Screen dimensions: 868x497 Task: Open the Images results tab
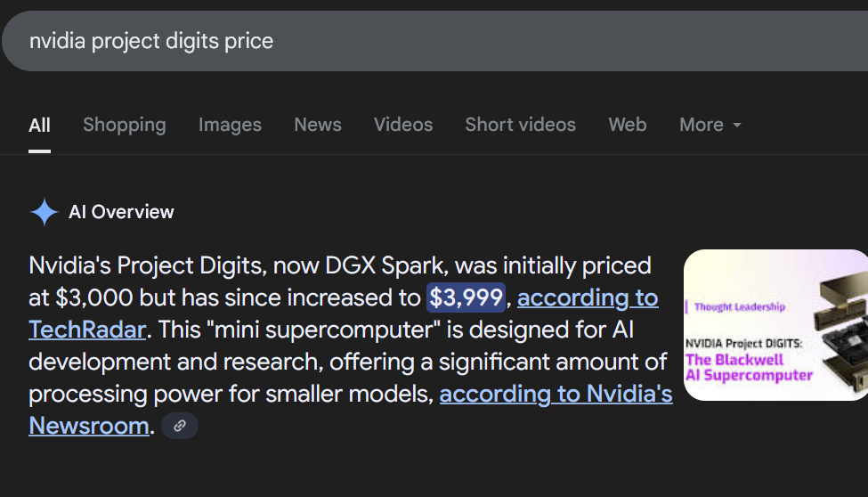click(x=230, y=125)
